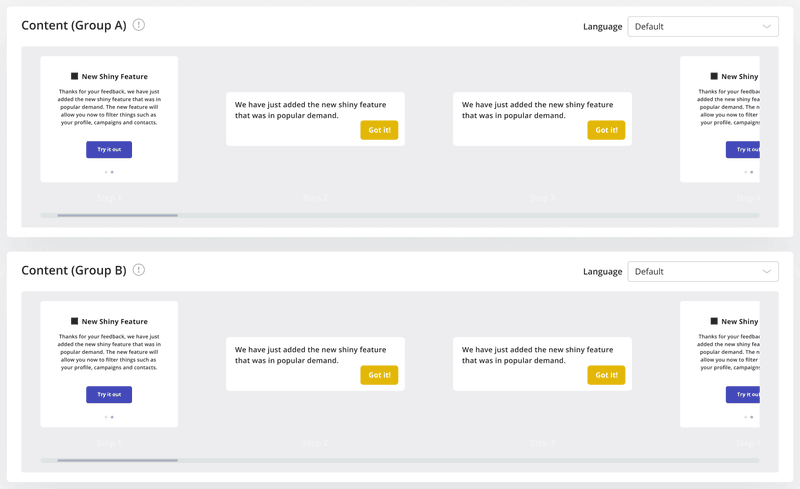
Task: Select Group B third card message text
Action: point(537,355)
